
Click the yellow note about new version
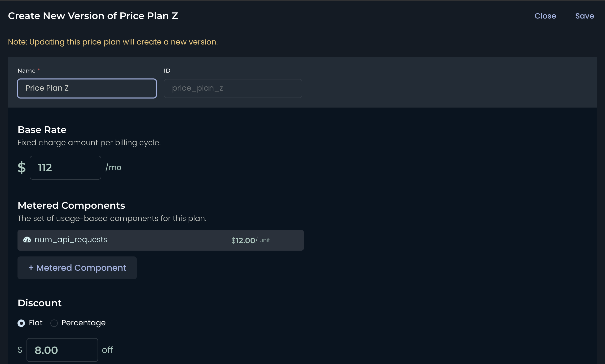click(x=113, y=42)
